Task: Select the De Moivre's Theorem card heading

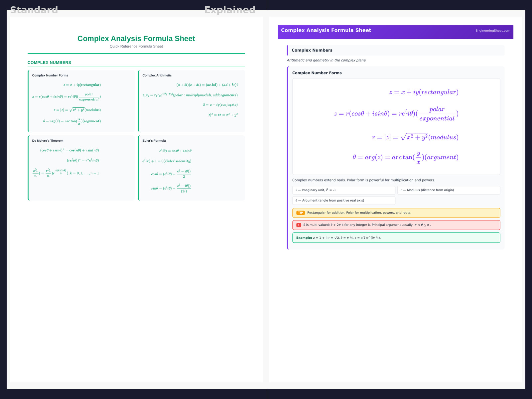Action: (48, 141)
